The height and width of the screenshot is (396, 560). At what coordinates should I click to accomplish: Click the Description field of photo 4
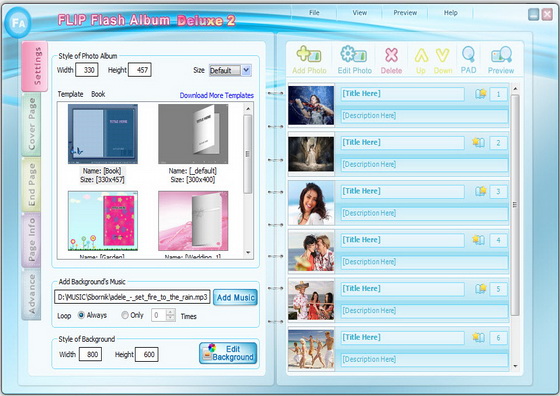tap(424, 262)
